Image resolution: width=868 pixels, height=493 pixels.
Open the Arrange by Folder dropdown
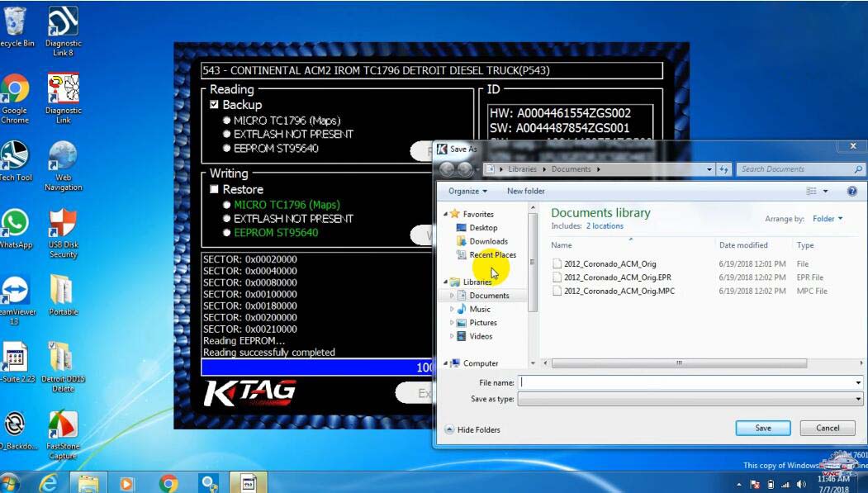(x=828, y=219)
